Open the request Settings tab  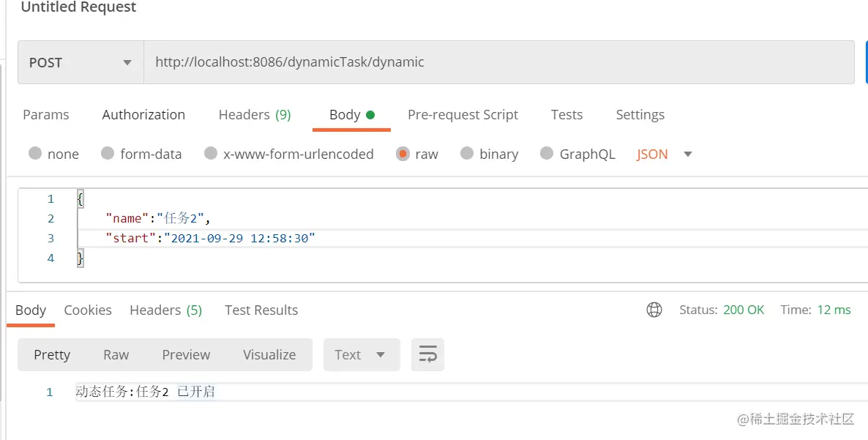(640, 114)
